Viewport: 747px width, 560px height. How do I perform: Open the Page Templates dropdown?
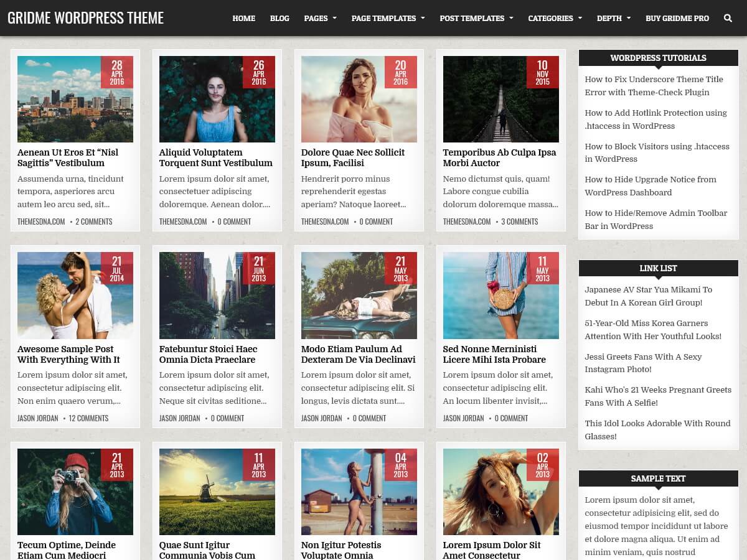coord(384,18)
